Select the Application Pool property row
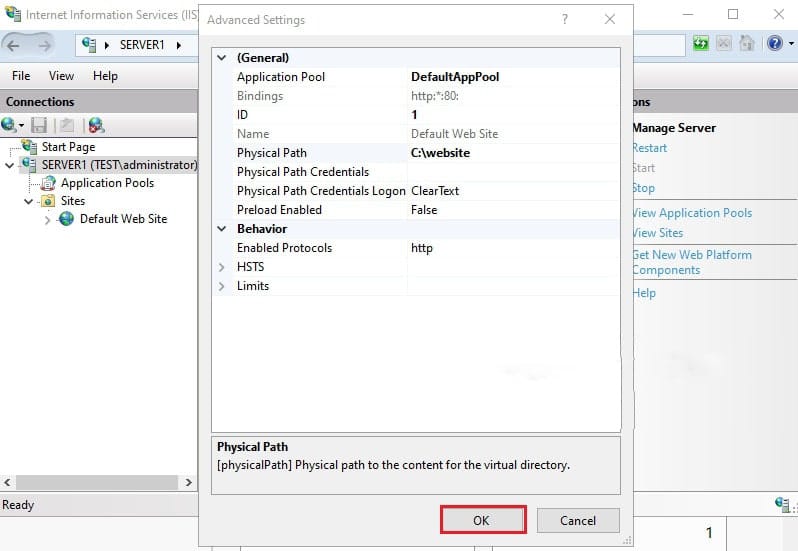 [x=416, y=77]
